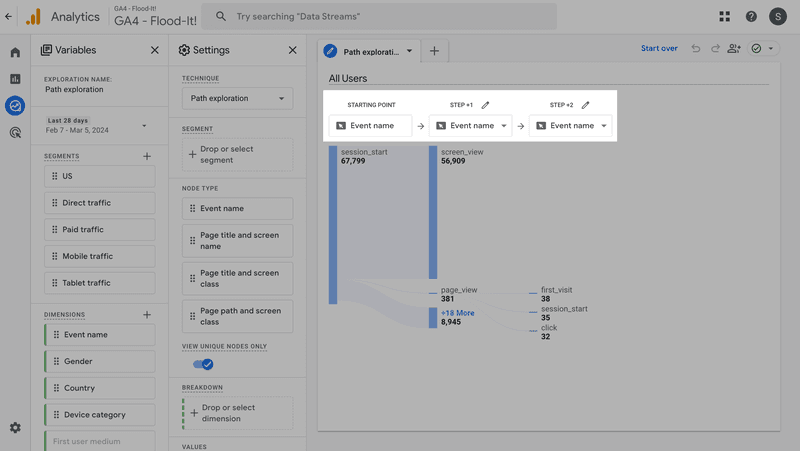This screenshot has width=800, height=451.
Task: Open Advertising icon in the sidebar
Action: [15, 133]
